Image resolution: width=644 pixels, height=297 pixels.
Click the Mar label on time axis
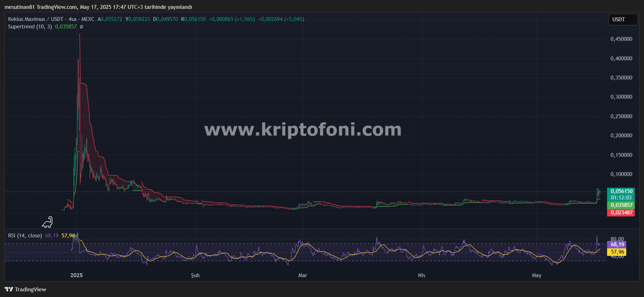tap(302, 275)
